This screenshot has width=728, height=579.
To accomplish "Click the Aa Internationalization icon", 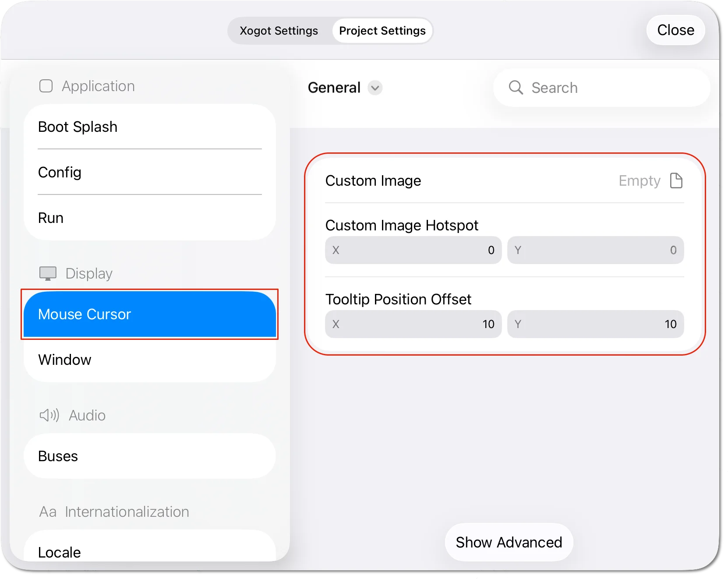I will 48,512.
